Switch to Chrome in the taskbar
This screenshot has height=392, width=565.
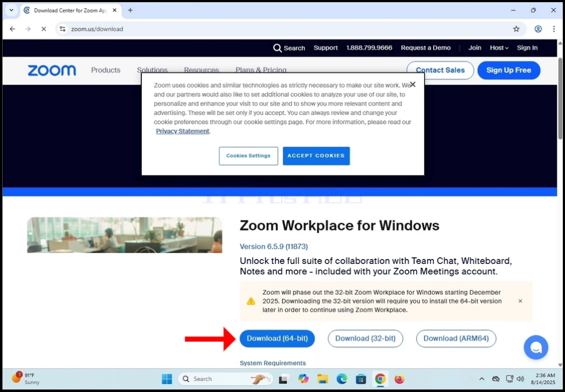pos(380,379)
